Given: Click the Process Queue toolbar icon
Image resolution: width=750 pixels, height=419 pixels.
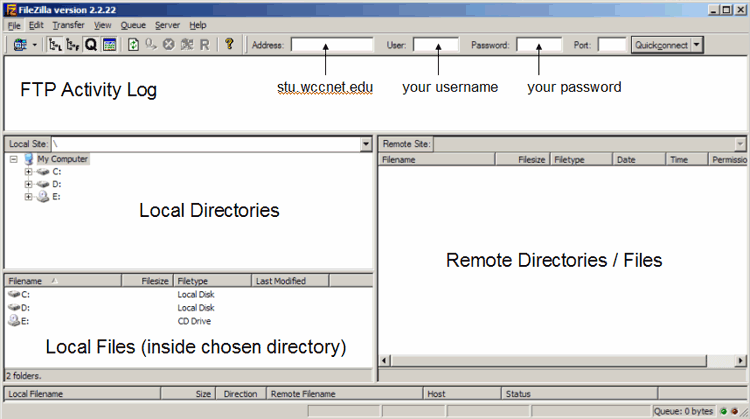Looking at the screenshot, I should point(151,45).
